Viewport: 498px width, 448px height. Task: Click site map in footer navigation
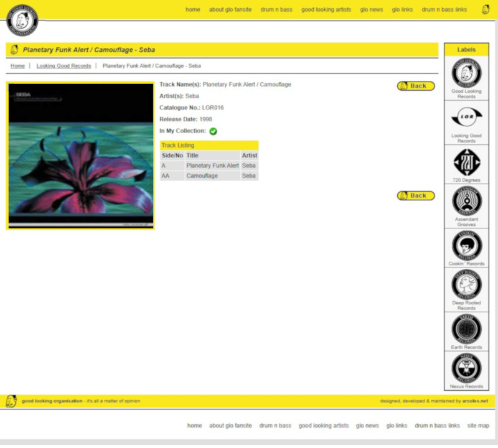[478, 426]
